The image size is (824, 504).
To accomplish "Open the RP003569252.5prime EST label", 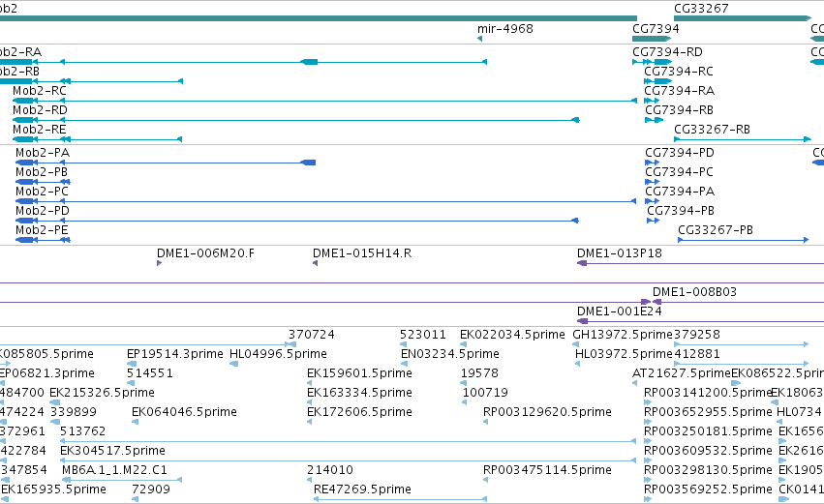I will tap(708, 490).
